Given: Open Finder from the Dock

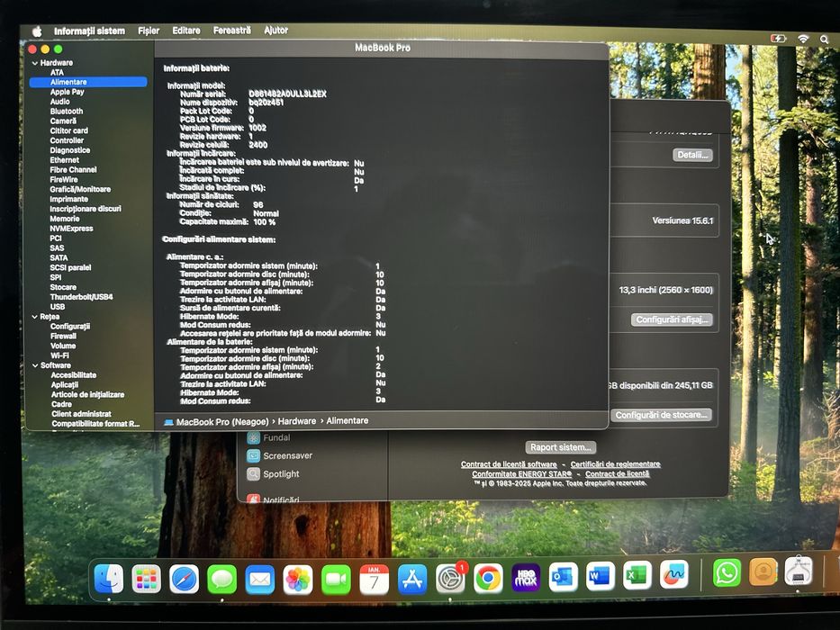Looking at the screenshot, I should (x=109, y=579).
